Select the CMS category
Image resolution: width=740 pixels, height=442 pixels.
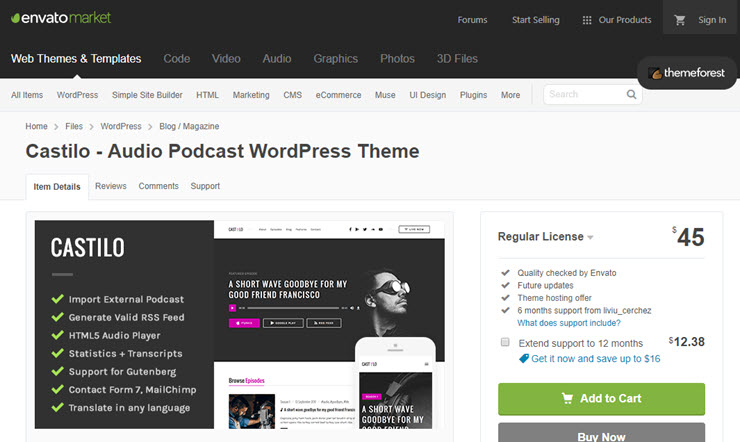tap(292, 95)
